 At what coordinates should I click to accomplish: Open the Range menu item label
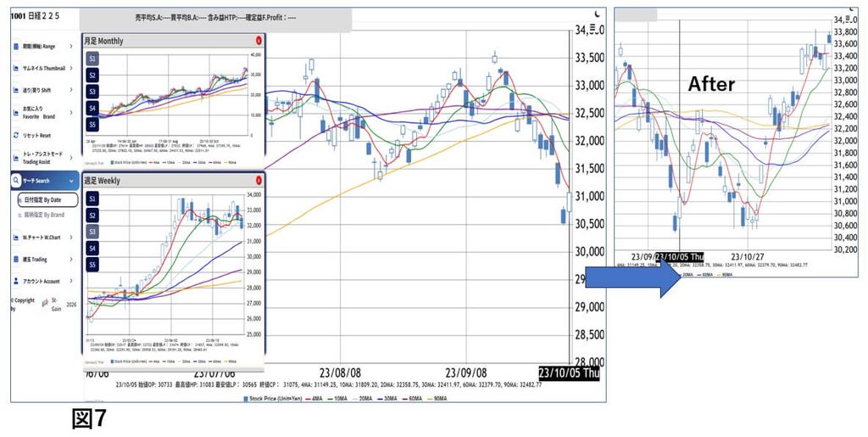tap(39, 47)
